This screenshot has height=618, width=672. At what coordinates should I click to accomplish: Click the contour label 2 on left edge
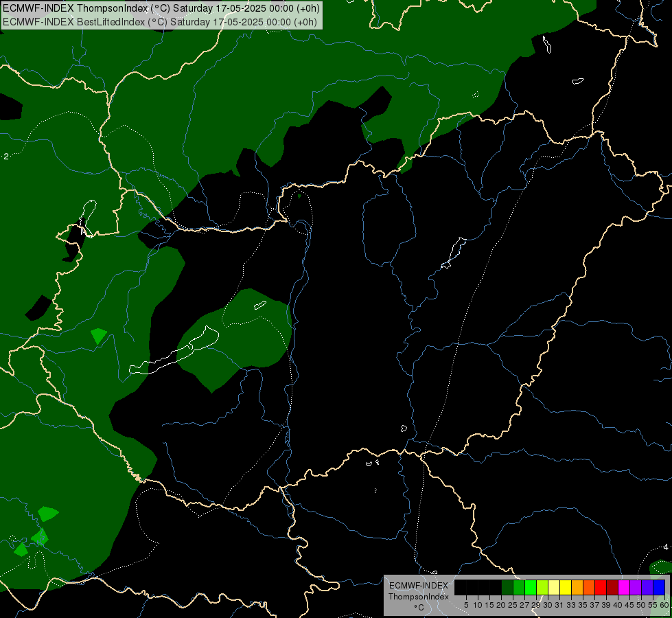(6, 157)
